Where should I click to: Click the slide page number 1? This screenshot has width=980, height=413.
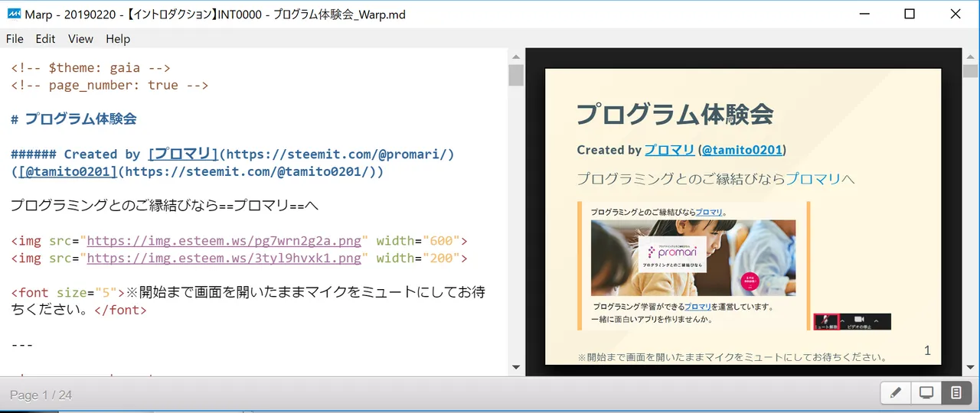927,350
